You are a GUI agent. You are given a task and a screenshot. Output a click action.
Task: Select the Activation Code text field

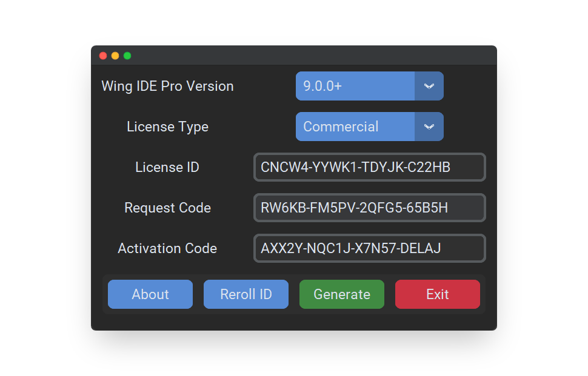[x=369, y=248]
